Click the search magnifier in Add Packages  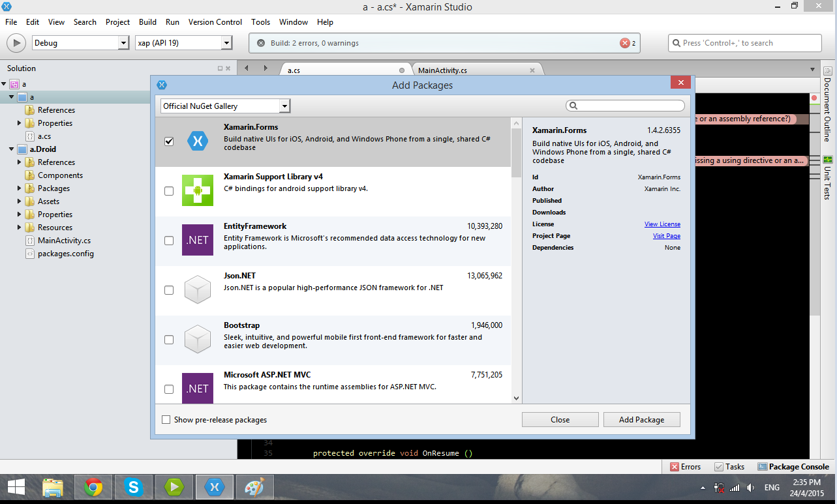point(573,106)
